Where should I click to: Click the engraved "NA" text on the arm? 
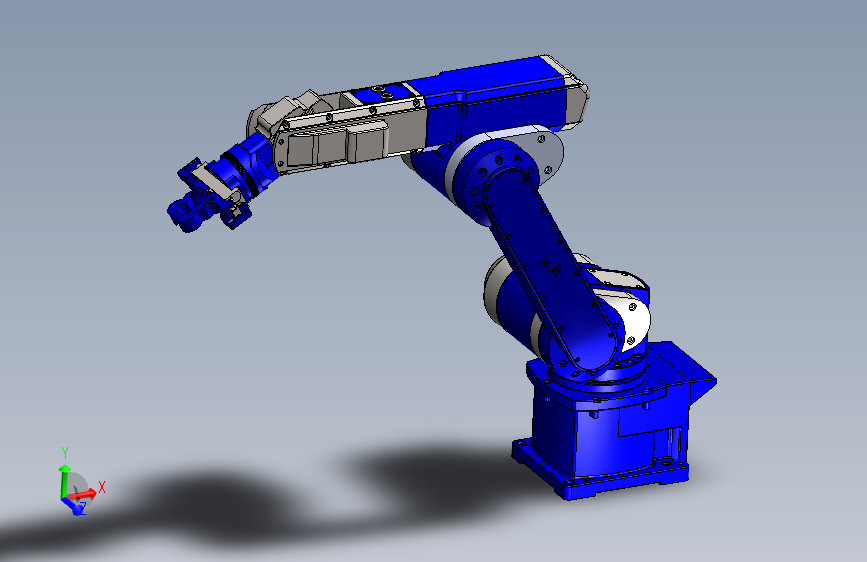549,265
